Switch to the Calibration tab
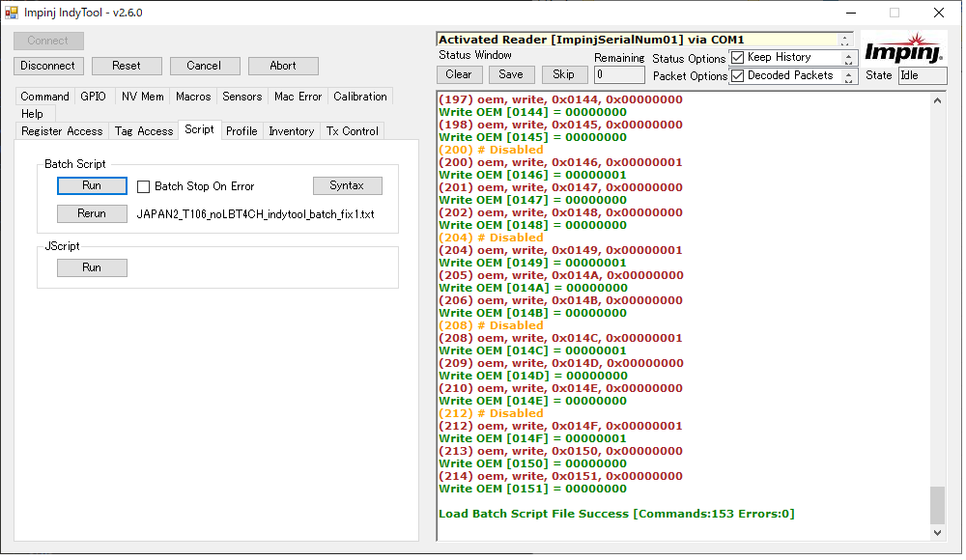The width and height of the screenshot is (966, 560). pyautogui.click(x=360, y=97)
